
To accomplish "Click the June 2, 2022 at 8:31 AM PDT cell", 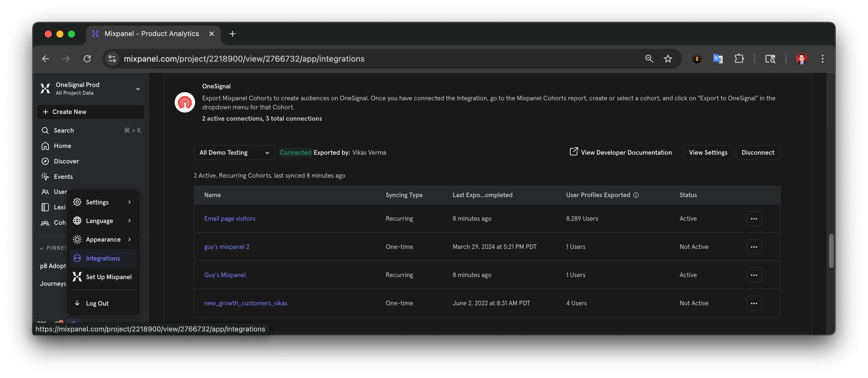I will tap(491, 303).
